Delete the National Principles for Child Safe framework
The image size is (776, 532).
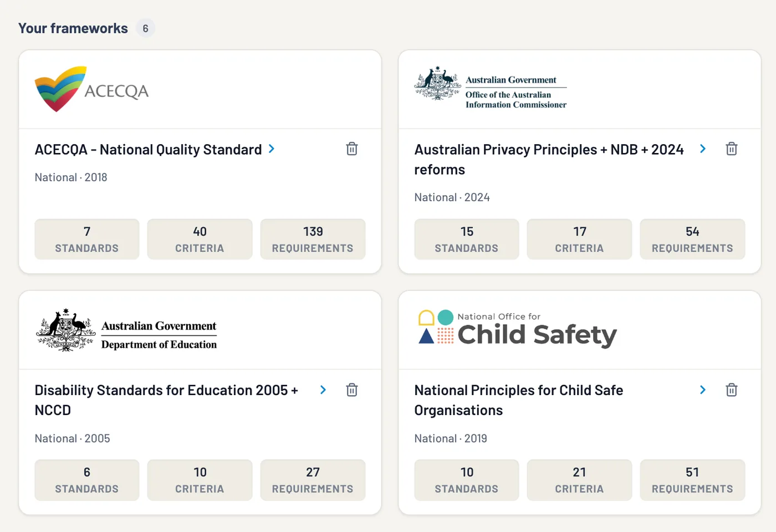pyautogui.click(x=732, y=390)
